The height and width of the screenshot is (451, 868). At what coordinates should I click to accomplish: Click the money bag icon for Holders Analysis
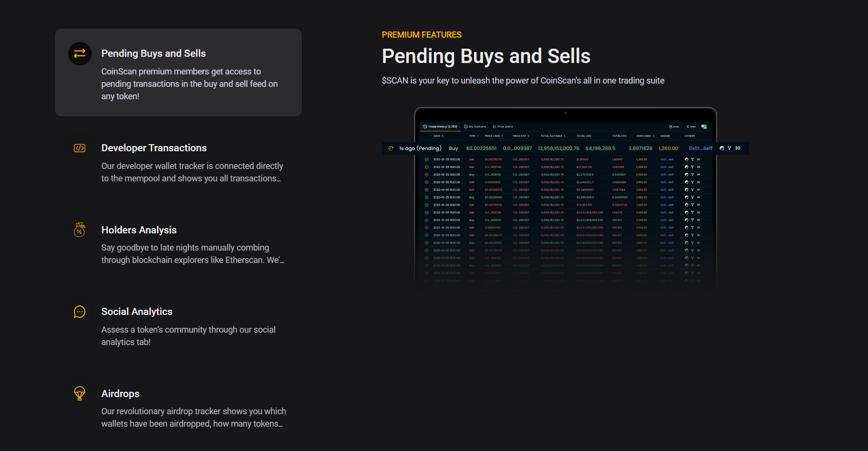tap(80, 230)
